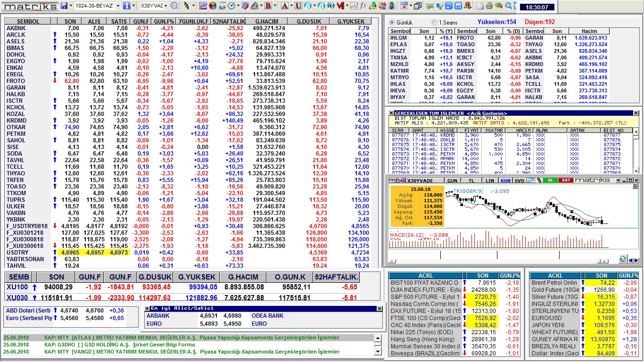Click the blue right arrow under the chart
644x362 pixels.
click(x=636, y=260)
